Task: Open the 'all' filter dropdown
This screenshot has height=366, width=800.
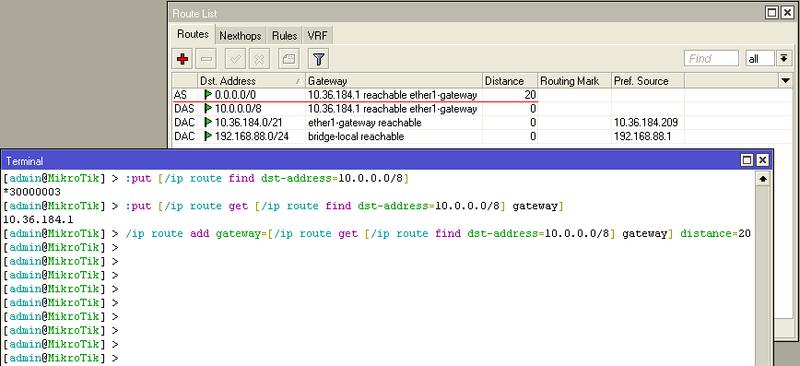Action: tap(760, 59)
